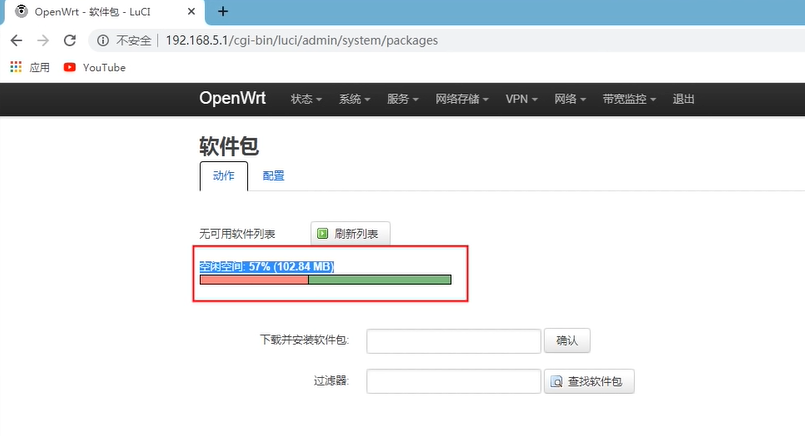Click the 无可用软件列表 text
805x436 pixels.
coord(237,234)
